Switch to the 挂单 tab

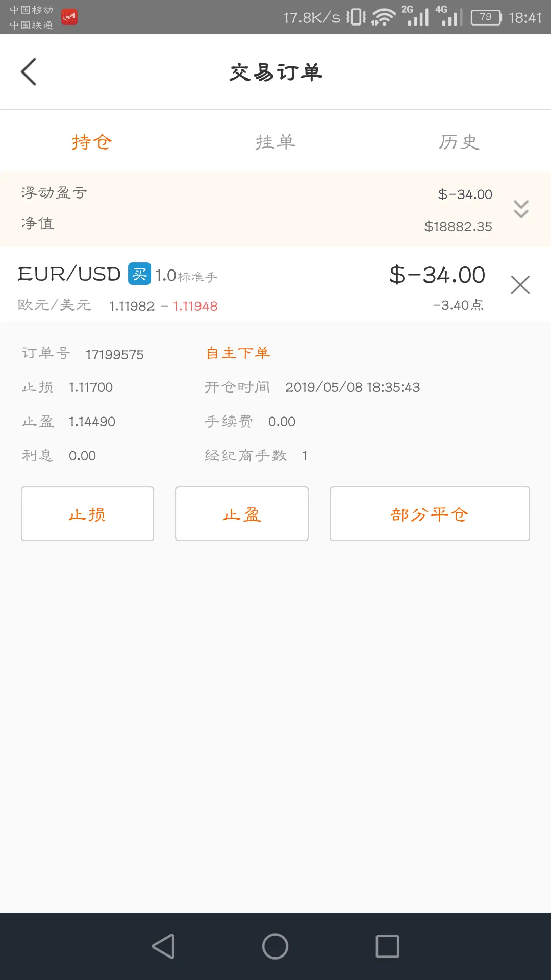[x=275, y=142]
